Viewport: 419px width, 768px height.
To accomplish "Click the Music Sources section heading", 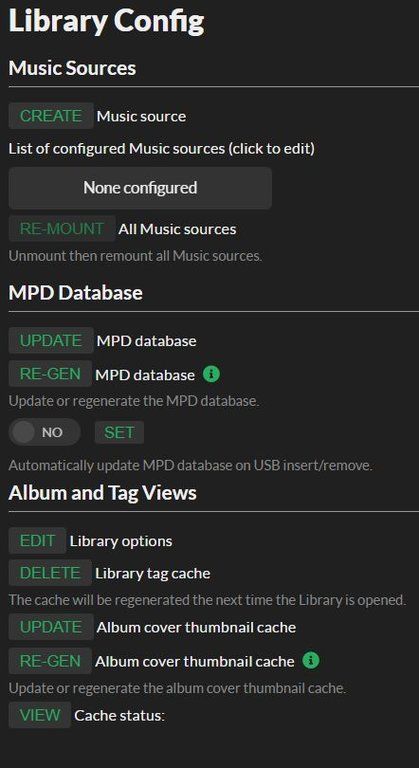I will click(x=73, y=68).
